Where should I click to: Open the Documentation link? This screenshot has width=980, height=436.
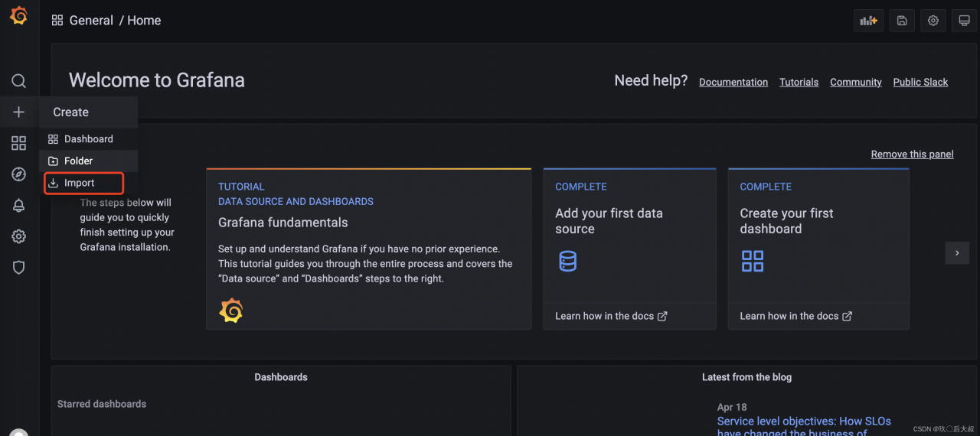(x=733, y=83)
